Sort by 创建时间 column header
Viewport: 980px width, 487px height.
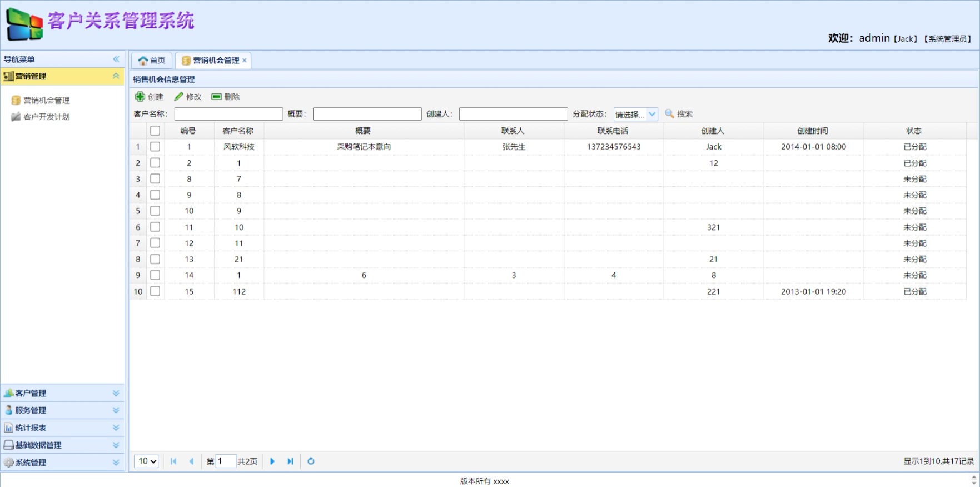(813, 131)
